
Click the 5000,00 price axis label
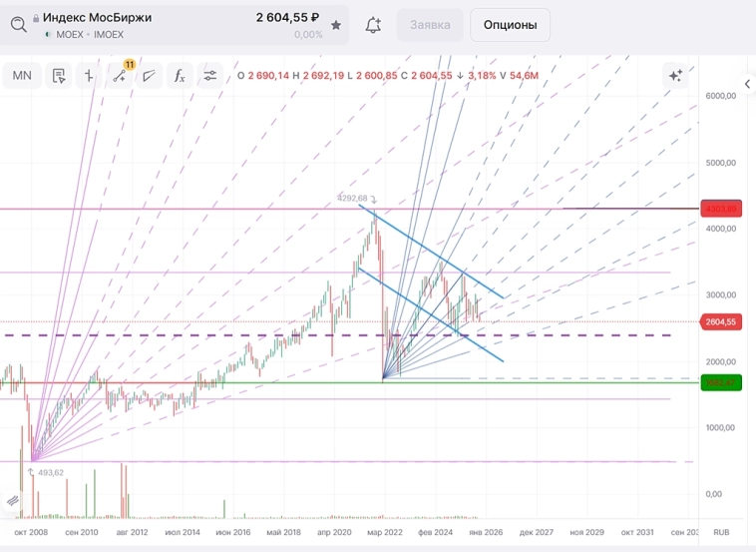pos(721,163)
